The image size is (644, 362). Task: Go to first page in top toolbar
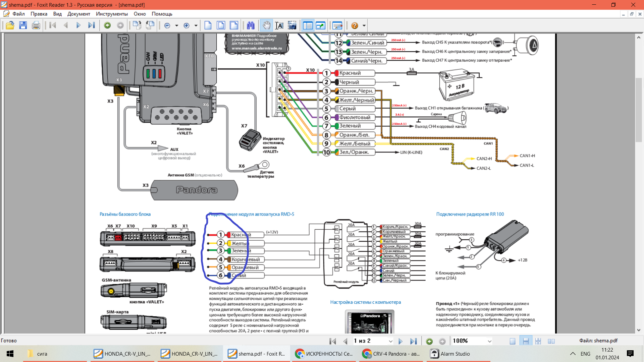click(x=53, y=25)
